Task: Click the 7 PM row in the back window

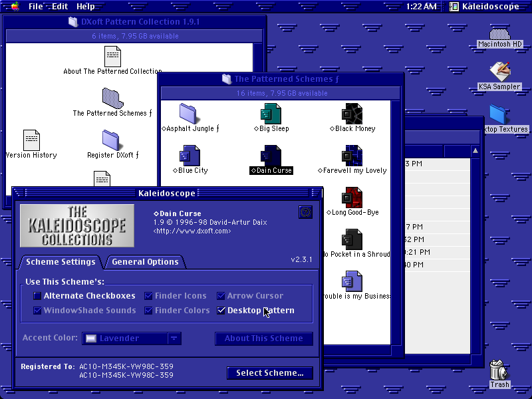Action: click(x=438, y=227)
